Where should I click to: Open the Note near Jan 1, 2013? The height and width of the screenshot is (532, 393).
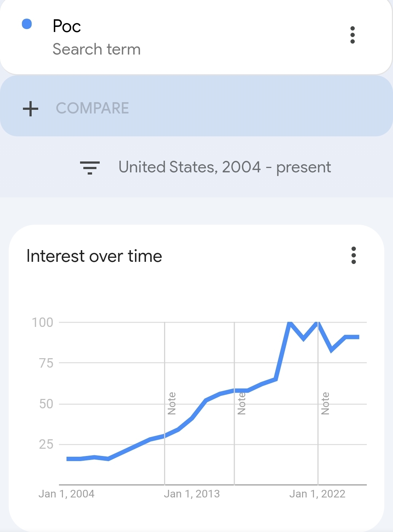pyautogui.click(x=172, y=403)
